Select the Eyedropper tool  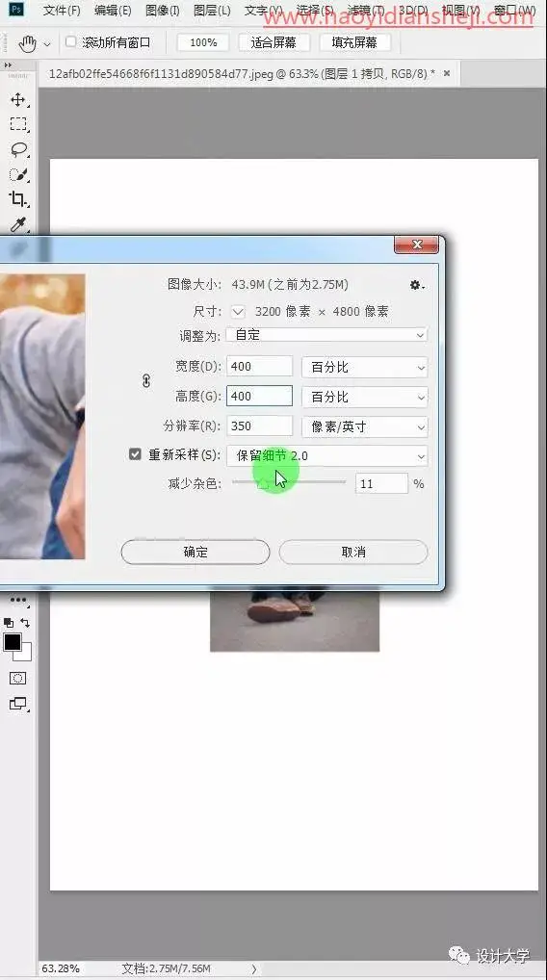tap(18, 224)
